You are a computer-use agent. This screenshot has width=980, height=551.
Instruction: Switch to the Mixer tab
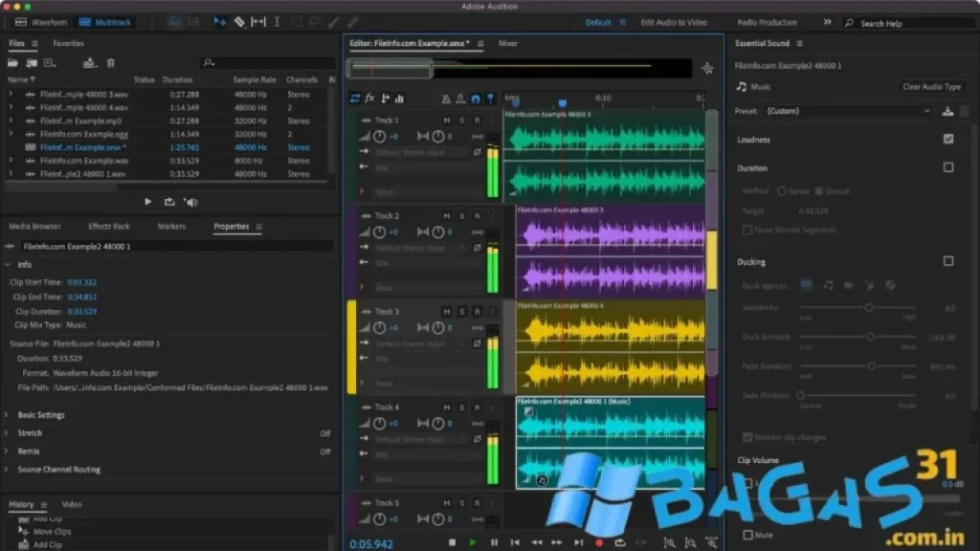pyautogui.click(x=508, y=43)
